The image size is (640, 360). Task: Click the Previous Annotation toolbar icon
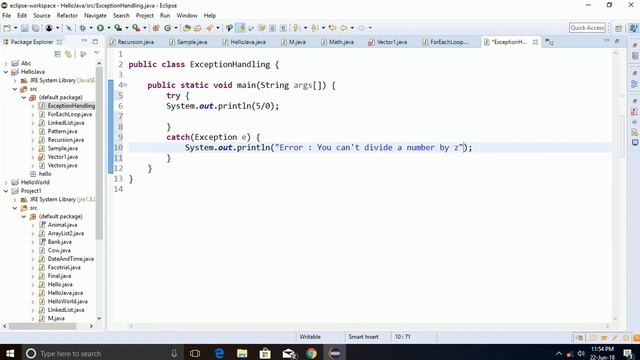pos(314,28)
